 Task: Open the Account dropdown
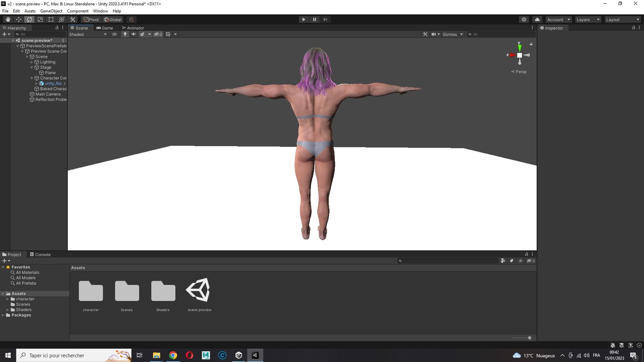[x=558, y=20]
